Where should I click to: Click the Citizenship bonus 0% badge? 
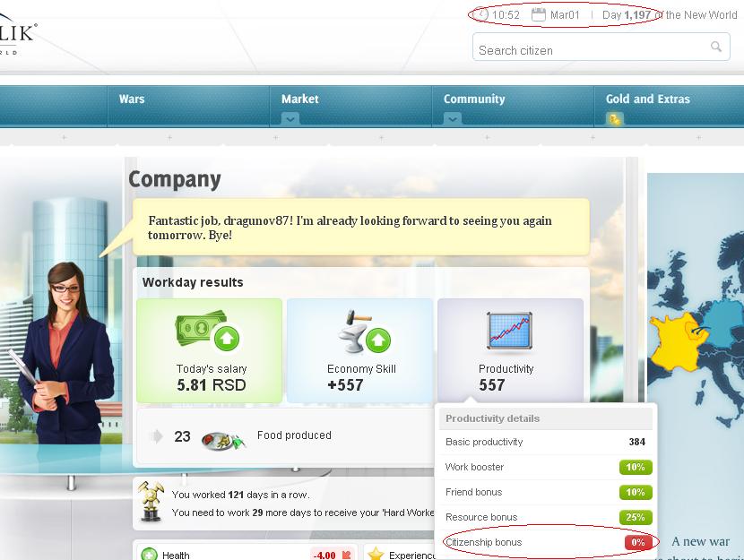coord(637,542)
